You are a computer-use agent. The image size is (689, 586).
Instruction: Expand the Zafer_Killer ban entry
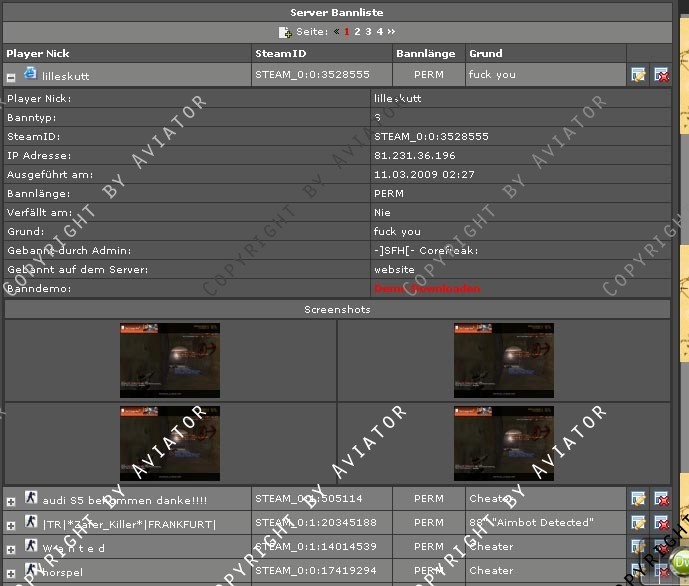pyautogui.click(x=11, y=524)
